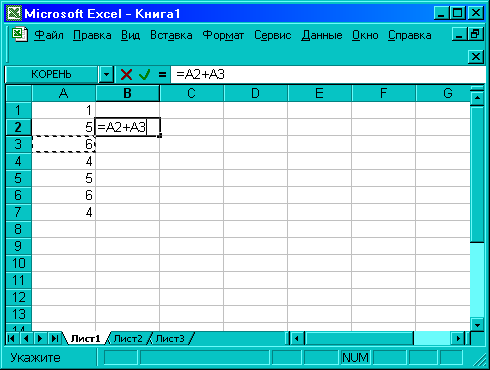Screen dimensions: 490x370
Task: Click vertical scrollbar down arrow
Action: pos(477,325)
